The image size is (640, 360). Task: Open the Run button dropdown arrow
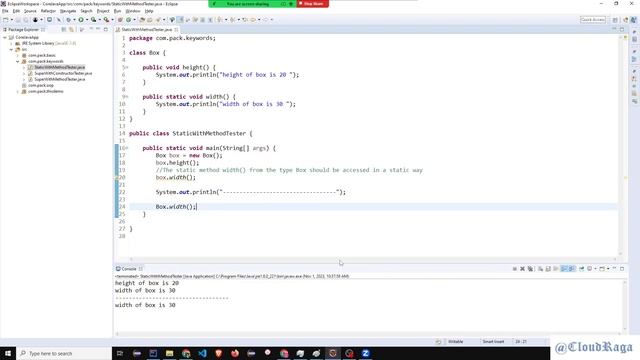tap(87, 20)
